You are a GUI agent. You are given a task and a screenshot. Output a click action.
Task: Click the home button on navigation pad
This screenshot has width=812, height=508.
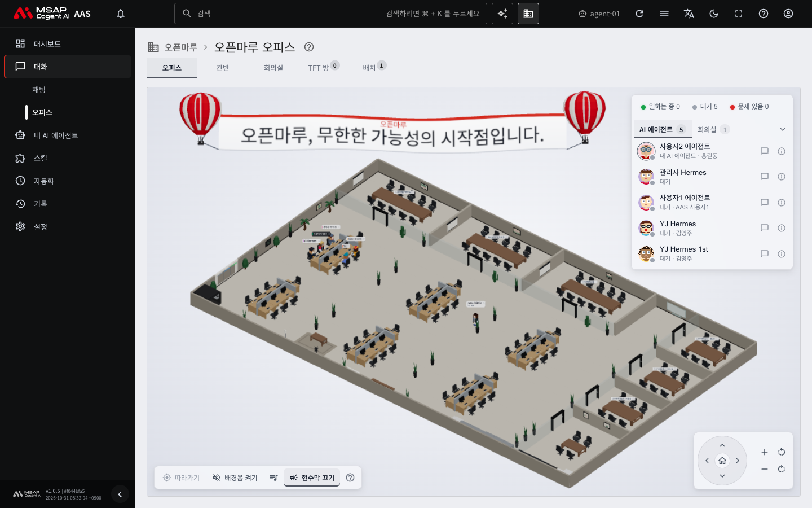tap(722, 461)
